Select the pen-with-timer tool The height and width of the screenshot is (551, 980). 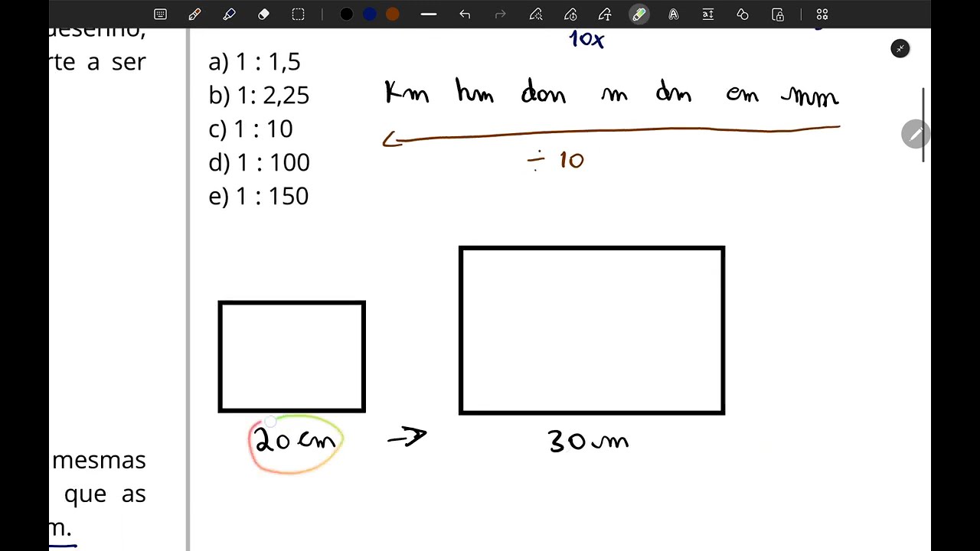point(570,15)
